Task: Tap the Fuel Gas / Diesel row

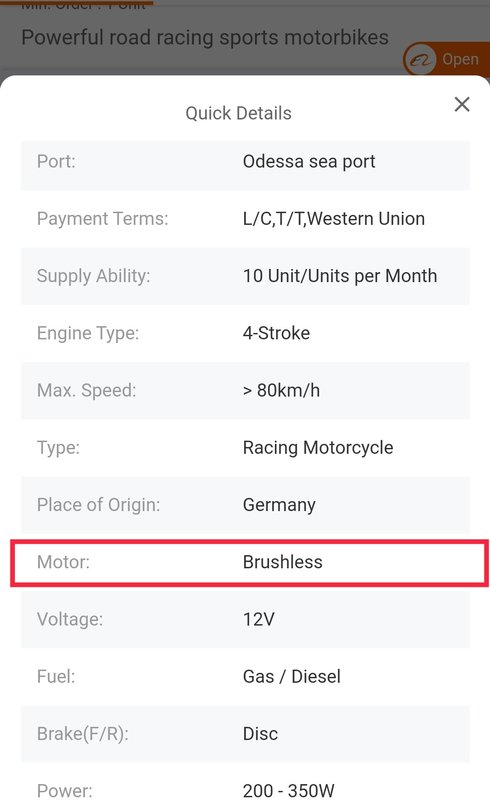Action: (x=245, y=677)
